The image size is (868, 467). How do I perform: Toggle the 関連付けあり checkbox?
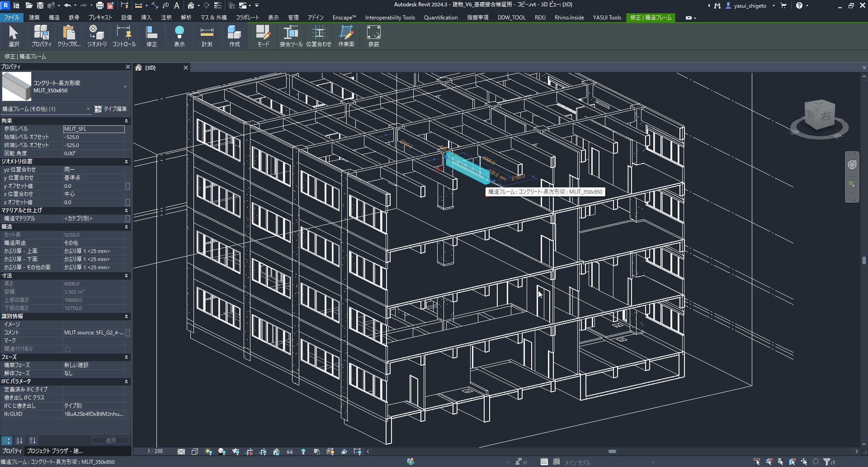pos(67,349)
